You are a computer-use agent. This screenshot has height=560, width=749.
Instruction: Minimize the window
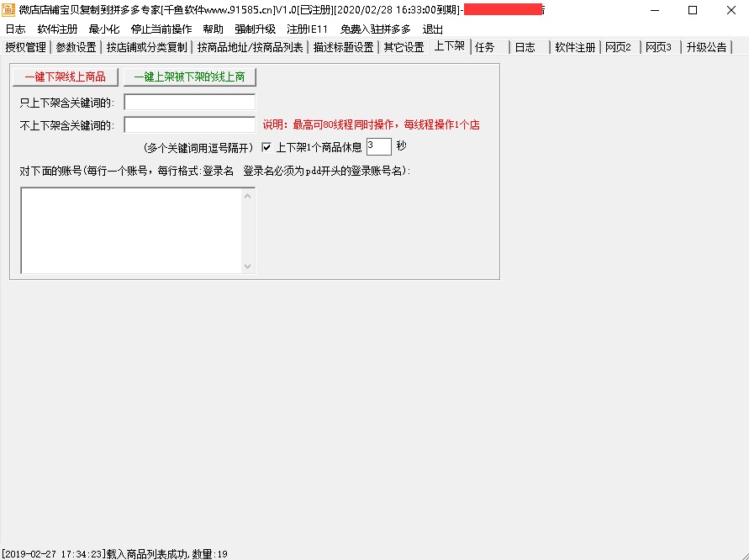point(655,10)
